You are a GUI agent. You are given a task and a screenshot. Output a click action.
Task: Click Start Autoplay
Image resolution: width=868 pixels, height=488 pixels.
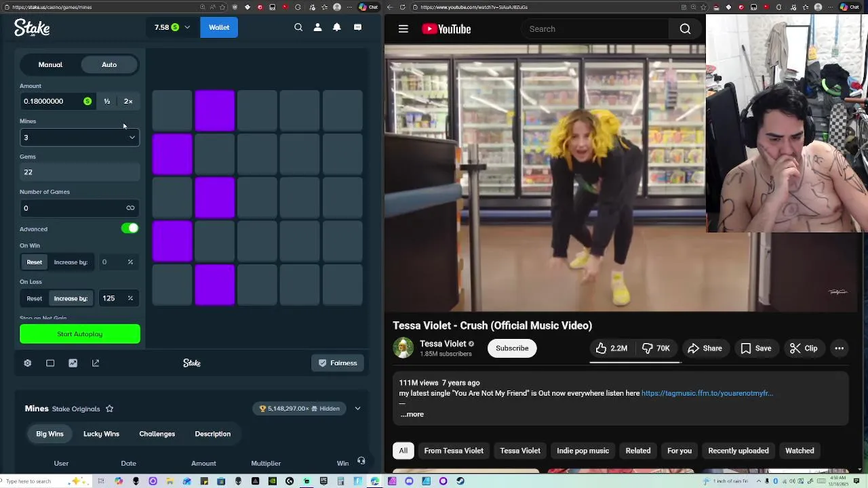click(x=80, y=334)
